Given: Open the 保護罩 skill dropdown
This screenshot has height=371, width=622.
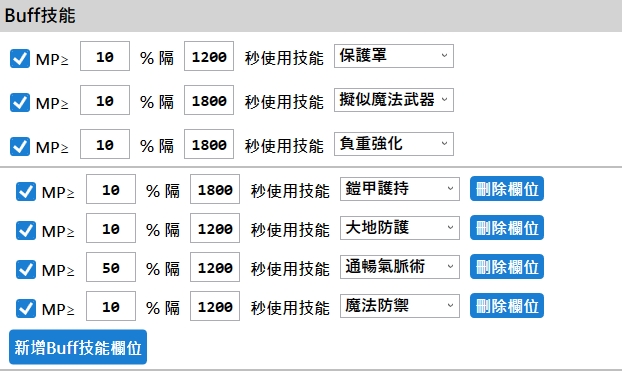Looking at the screenshot, I should tap(394, 56).
